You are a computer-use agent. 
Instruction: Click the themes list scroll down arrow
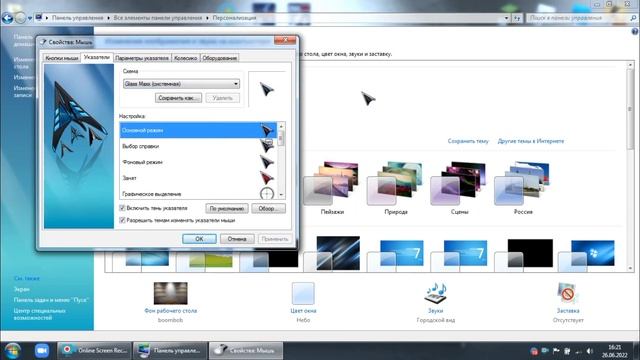coord(630,268)
